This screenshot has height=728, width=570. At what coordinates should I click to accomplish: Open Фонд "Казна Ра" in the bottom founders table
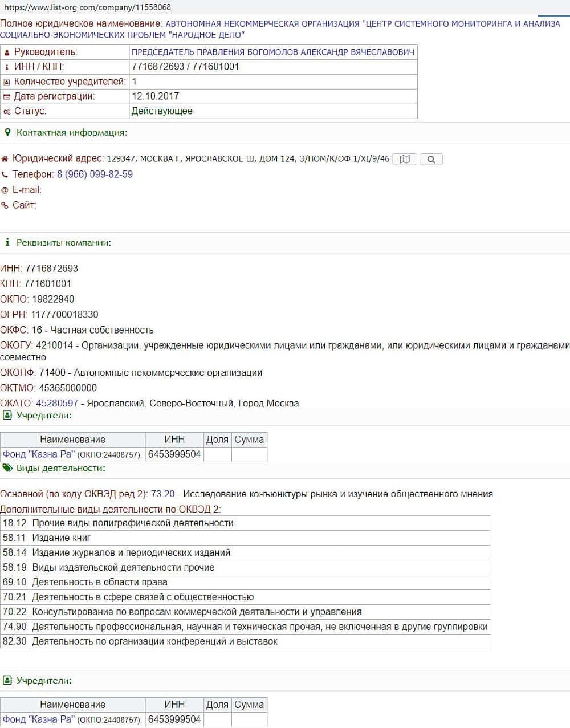click(38, 719)
